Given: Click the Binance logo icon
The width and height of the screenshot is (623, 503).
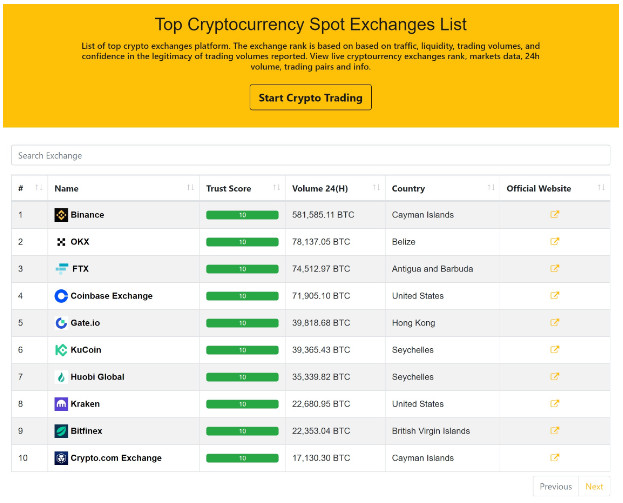Looking at the screenshot, I should pos(61,215).
